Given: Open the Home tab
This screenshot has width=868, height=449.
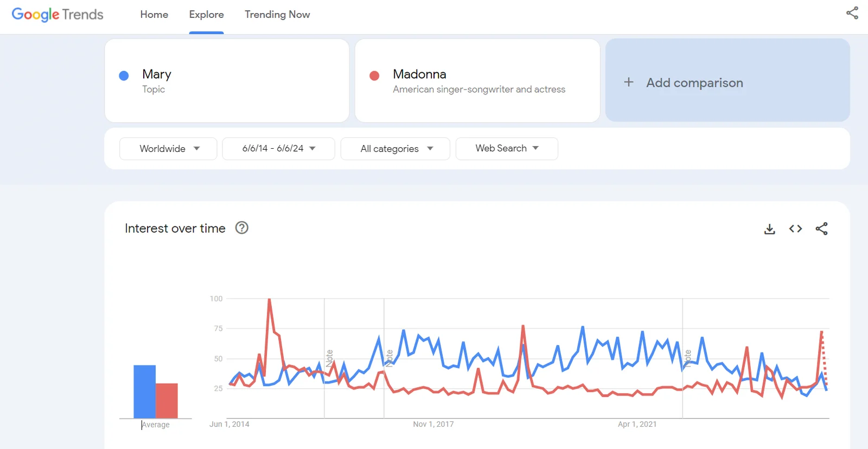Looking at the screenshot, I should point(154,15).
